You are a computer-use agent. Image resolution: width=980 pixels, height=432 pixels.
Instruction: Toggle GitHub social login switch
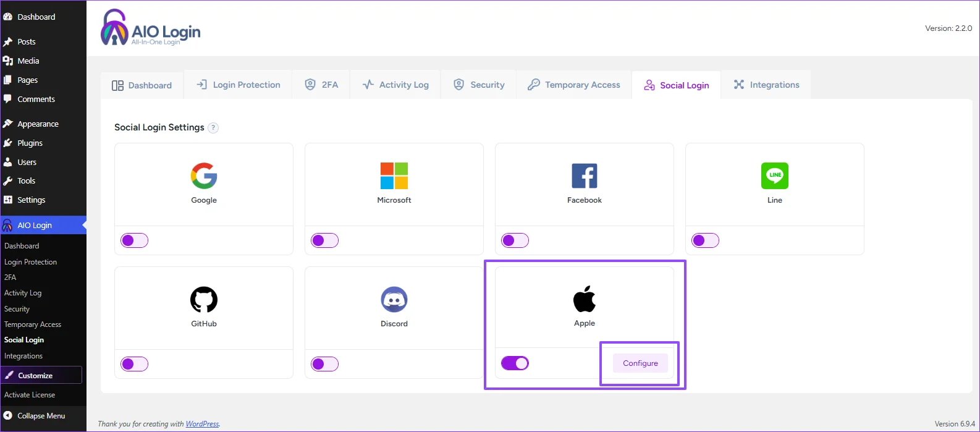click(x=135, y=364)
